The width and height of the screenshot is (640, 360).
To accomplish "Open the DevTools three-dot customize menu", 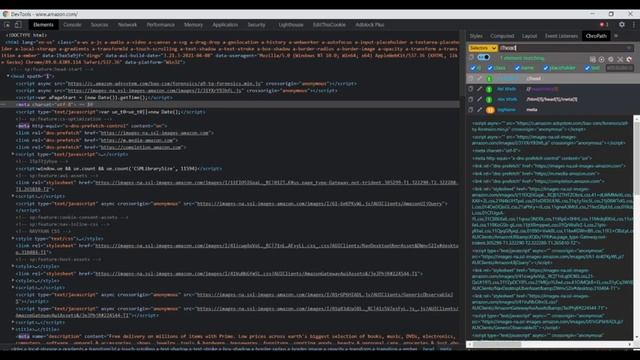I will point(633,24).
